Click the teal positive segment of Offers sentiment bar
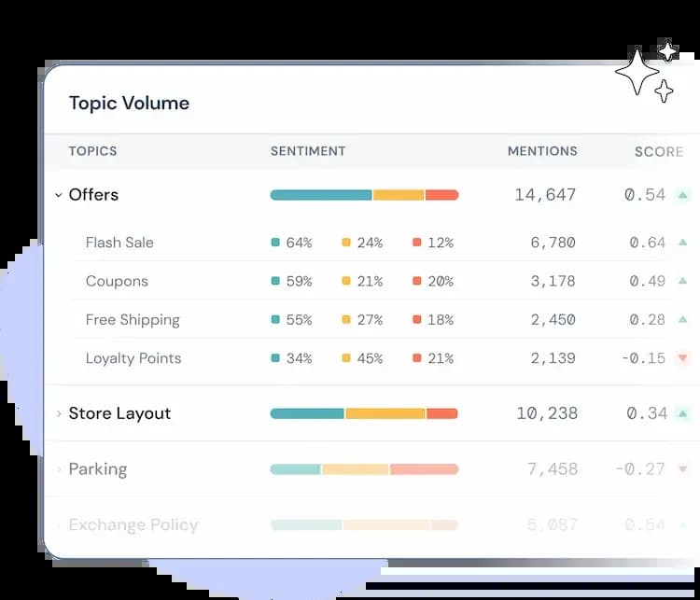Viewport: 700px width, 600px height. pyautogui.click(x=321, y=195)
